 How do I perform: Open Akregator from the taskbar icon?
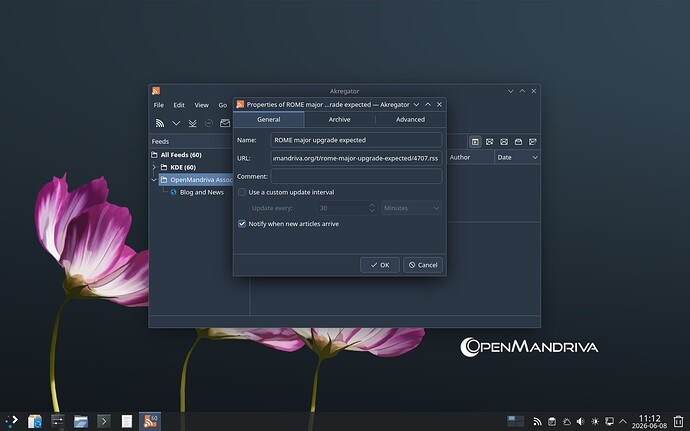[150, 421]
